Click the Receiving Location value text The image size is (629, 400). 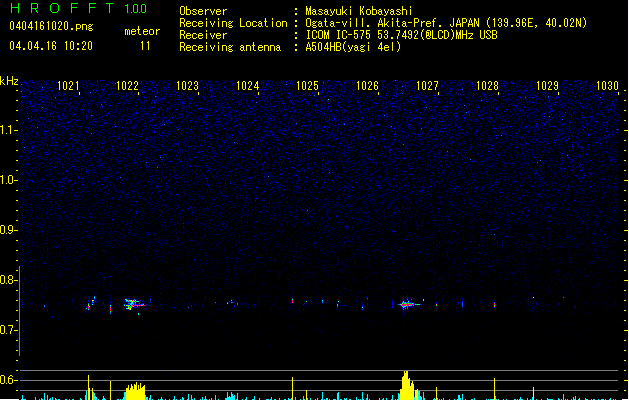(x=446, y=23)
